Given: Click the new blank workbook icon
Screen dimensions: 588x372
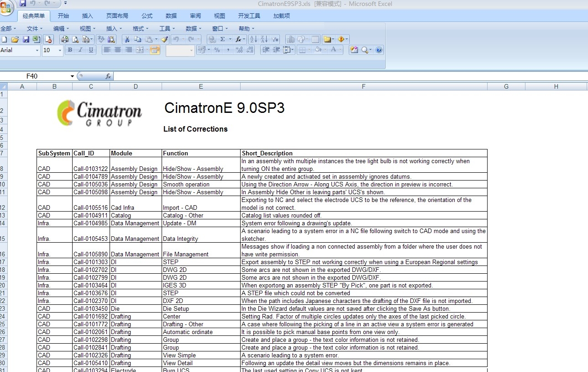Looking at the screenshot, I should 4,40.
